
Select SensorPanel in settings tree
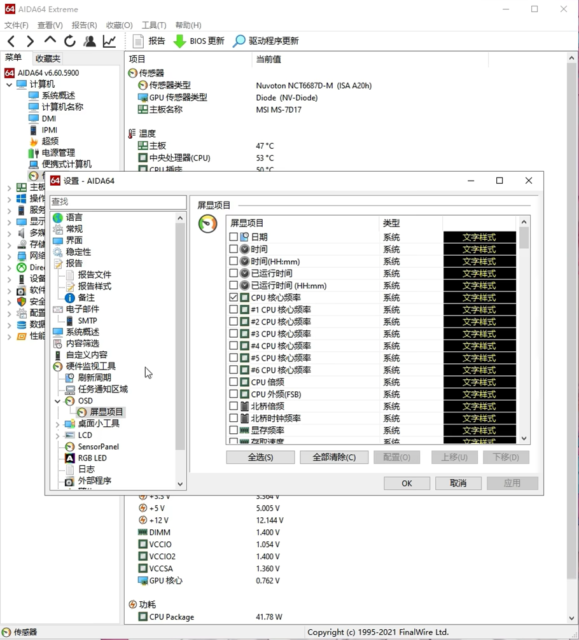coord(98,447)
